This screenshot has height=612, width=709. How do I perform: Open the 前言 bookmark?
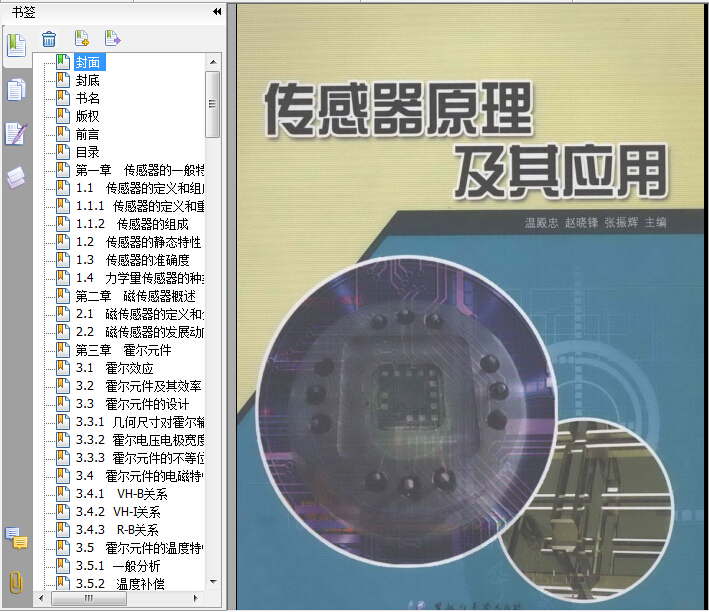point(88,134)
